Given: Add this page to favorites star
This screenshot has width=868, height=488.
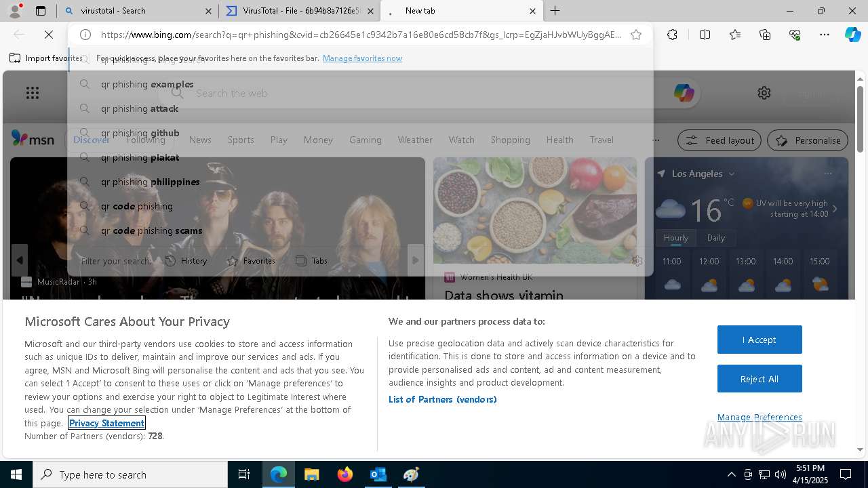Looking at the screenshot, I should 636,35.
